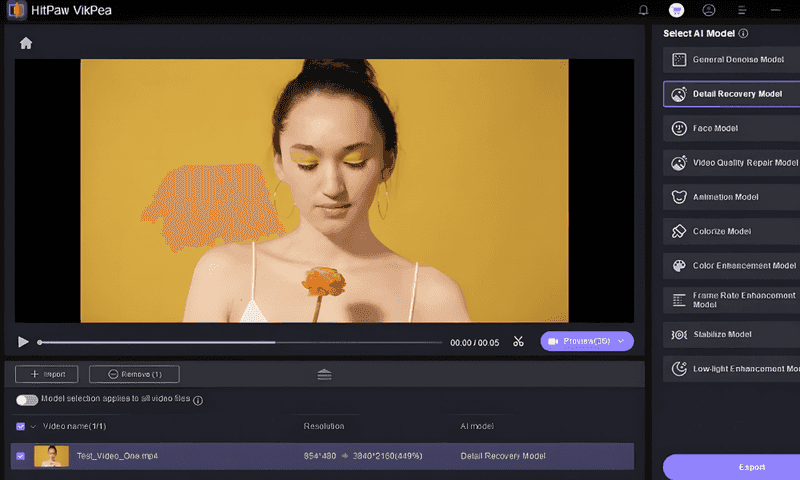The width and height of the screenshot is (800, 480).
Task: Choose the Color Enhancement Model
Action: (732, 266)
